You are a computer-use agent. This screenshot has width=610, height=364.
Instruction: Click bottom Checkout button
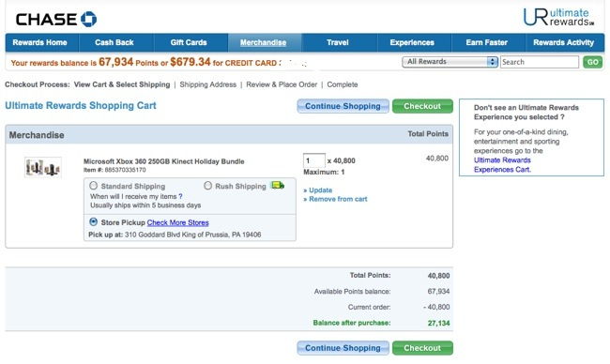click(422, 348)
